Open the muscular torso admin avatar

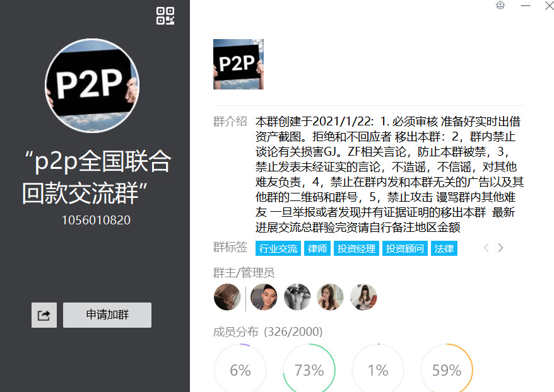click(297, 297)
